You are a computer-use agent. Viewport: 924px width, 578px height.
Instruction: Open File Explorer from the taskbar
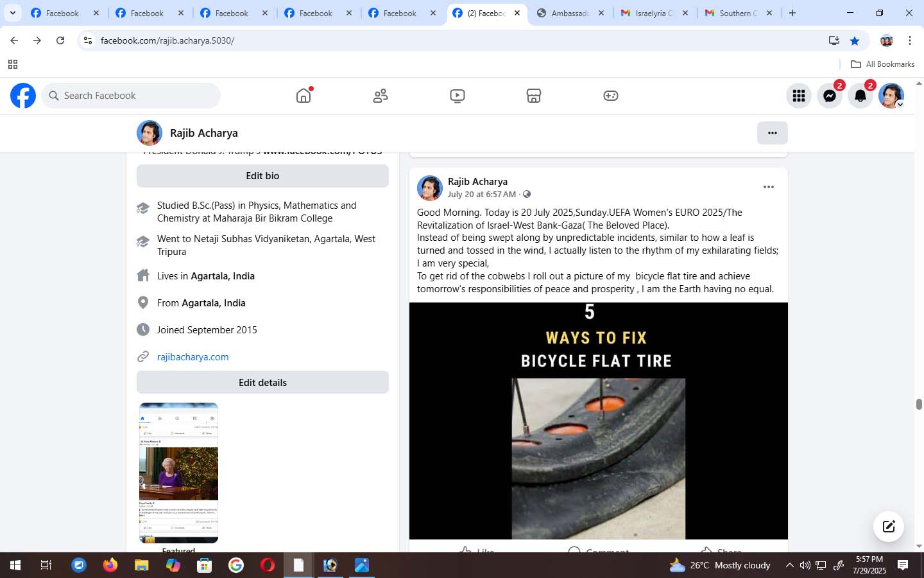point(142,565)
